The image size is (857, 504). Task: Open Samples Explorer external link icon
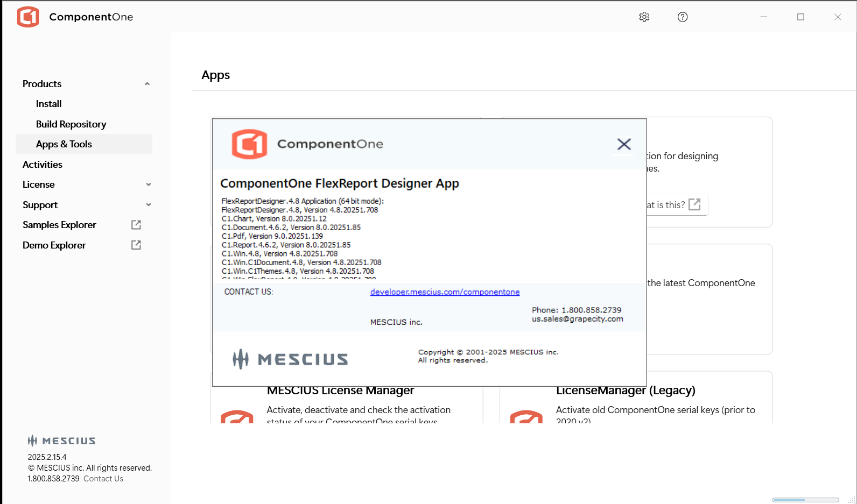tap(136, 225)
